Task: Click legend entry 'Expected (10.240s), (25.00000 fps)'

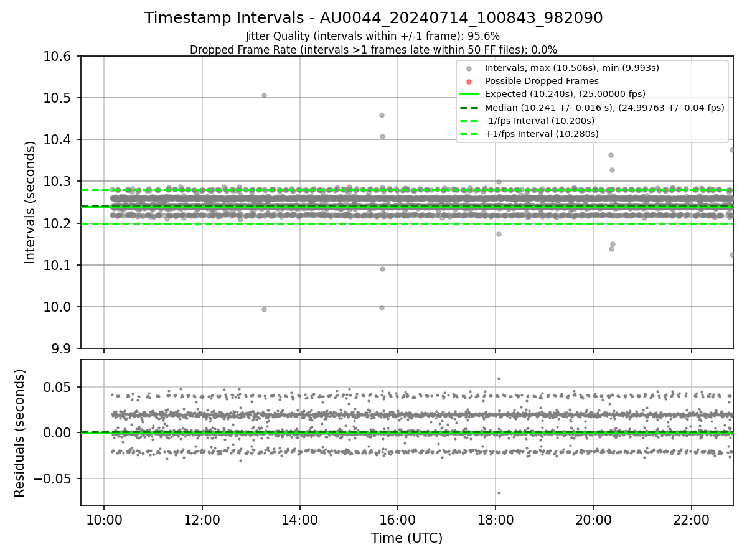Action: 565,94
